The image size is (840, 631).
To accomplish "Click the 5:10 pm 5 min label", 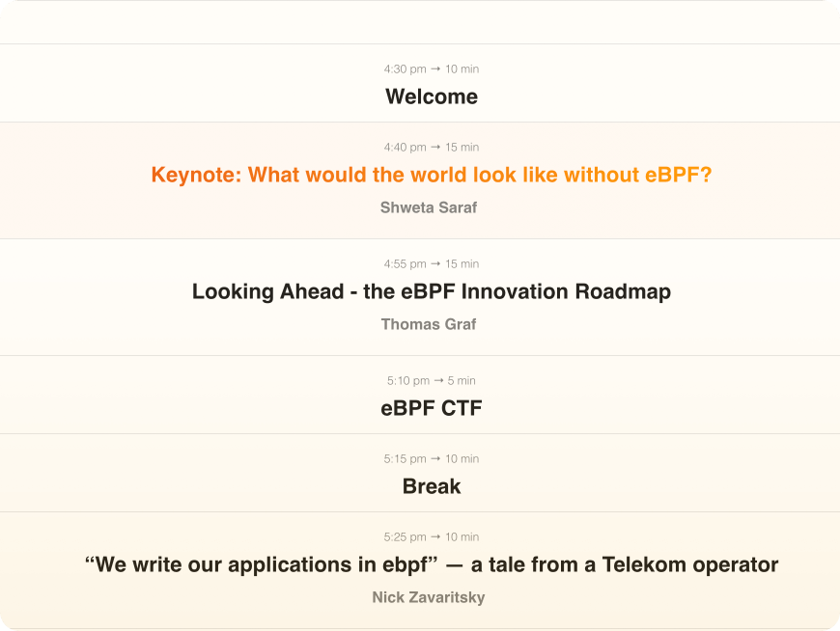I will click(x=432, y=380).
